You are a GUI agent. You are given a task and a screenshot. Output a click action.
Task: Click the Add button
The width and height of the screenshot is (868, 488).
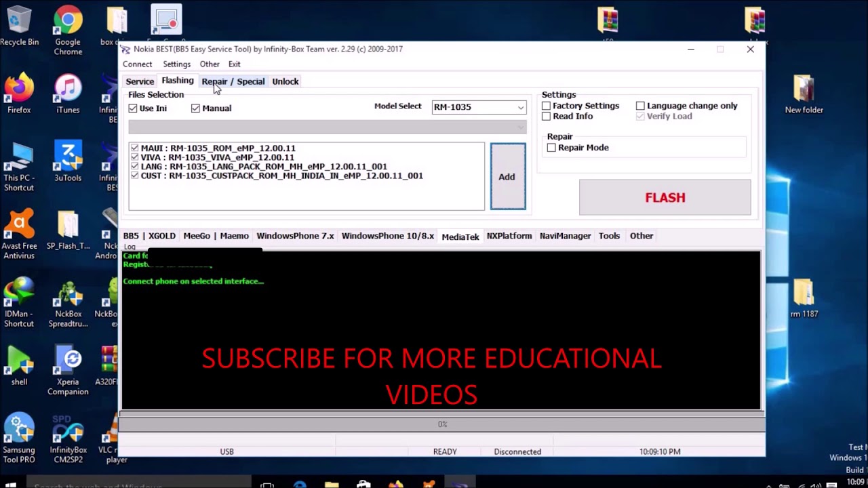(x=507, y=177)
